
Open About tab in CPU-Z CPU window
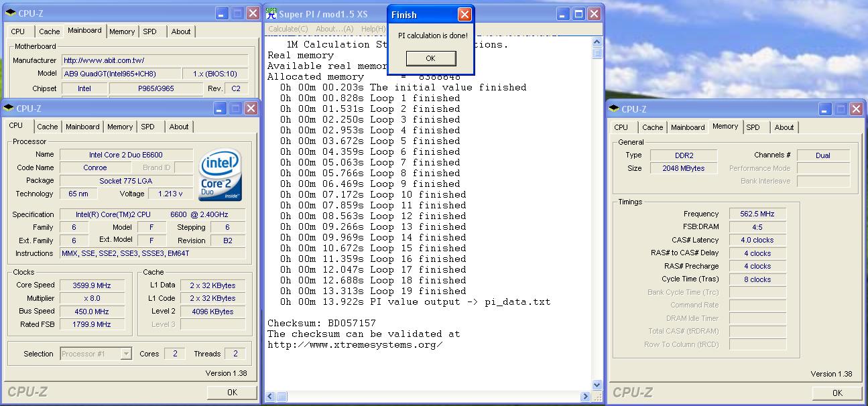click(x=179, y=127)
